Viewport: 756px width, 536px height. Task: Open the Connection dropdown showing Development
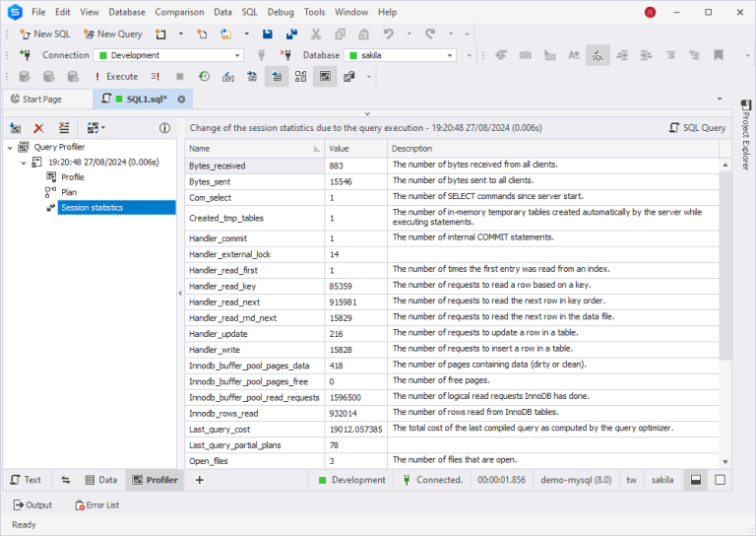pos(168,55)
